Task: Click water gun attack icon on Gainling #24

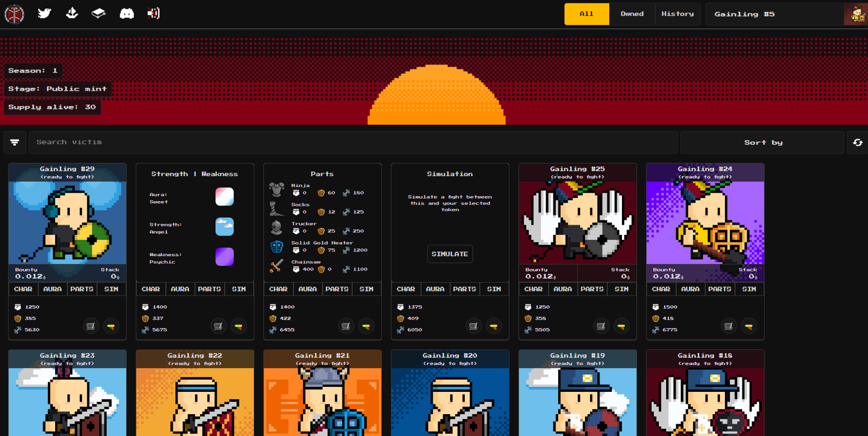Action: click(749, 326)
